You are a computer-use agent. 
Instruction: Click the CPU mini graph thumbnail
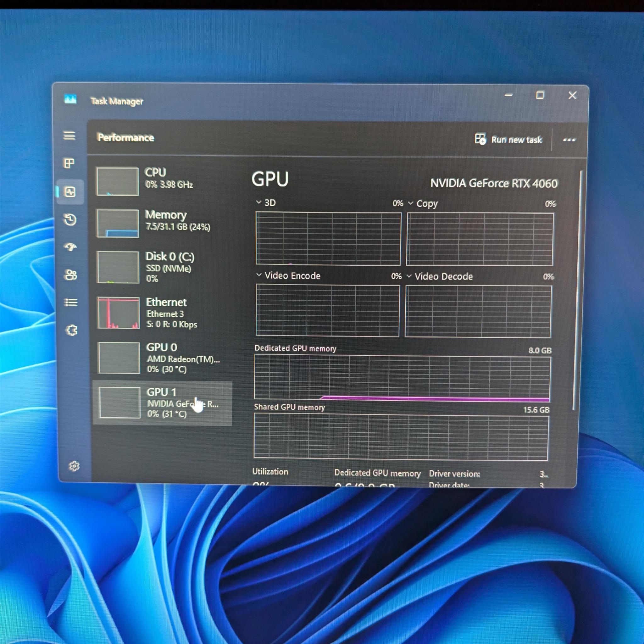click(x=117, y=181)
